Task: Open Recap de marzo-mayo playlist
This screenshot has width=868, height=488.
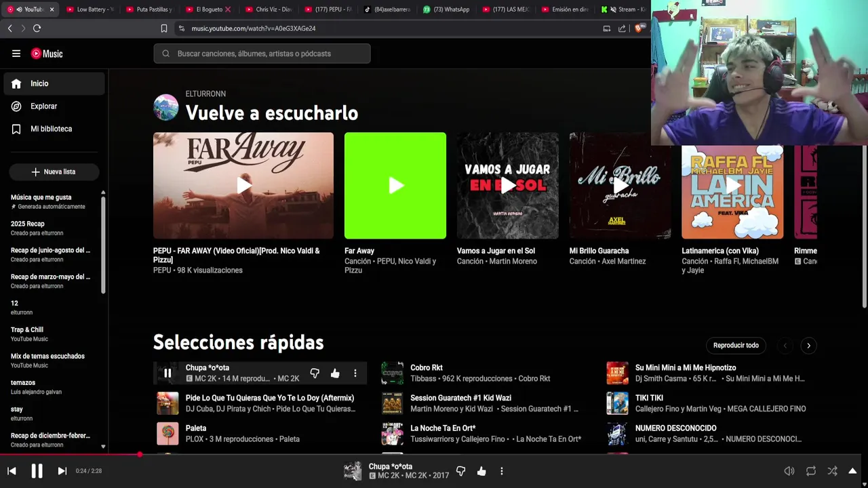Action: point(52,281)
